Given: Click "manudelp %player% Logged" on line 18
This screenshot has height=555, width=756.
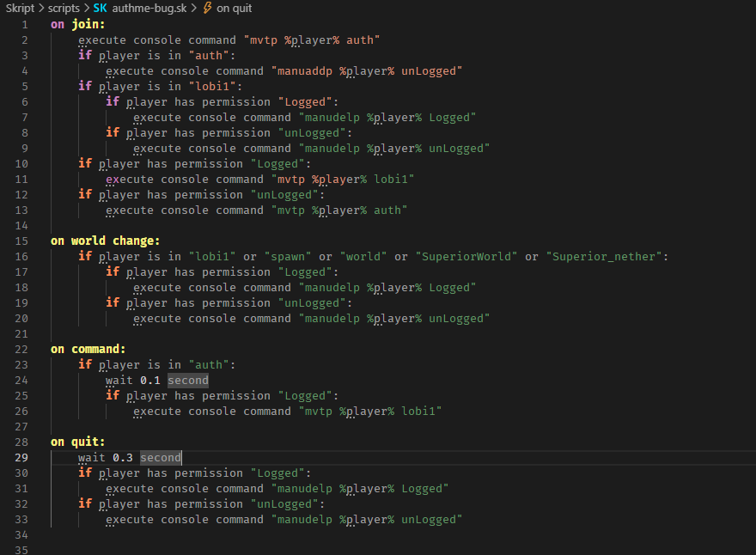Looking at the screenshot, I should [x=387, y=288].
